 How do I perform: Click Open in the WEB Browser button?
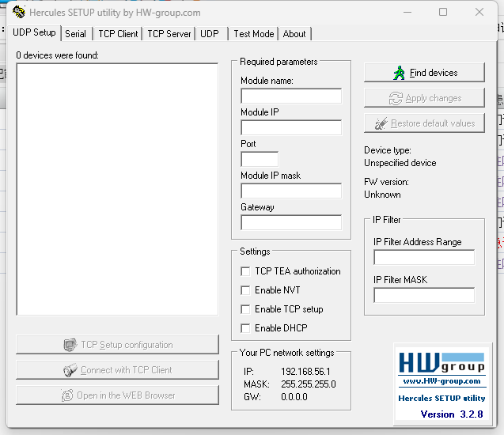tap(118, 395)
